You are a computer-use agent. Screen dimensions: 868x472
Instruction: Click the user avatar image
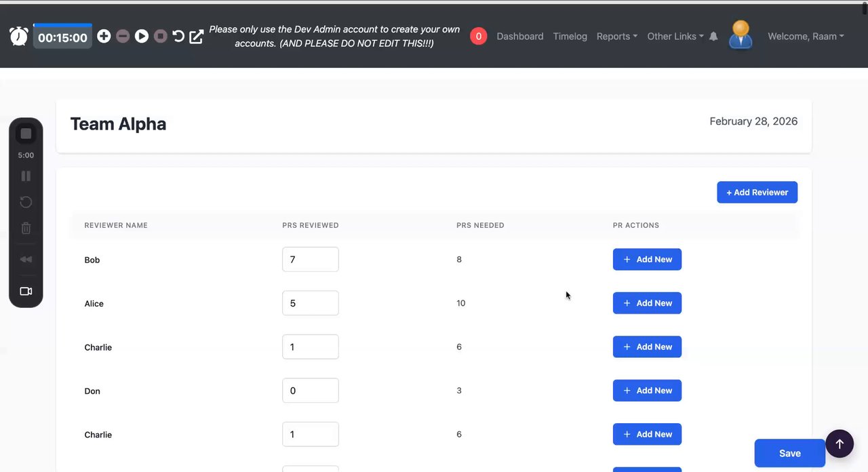pos(741,35)
